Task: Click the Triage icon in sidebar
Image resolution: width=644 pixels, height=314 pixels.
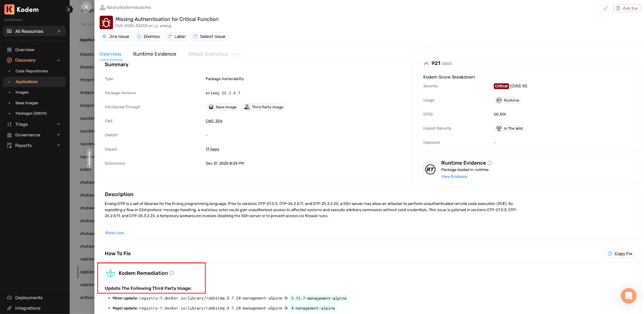Action: (x=9, y=124)
